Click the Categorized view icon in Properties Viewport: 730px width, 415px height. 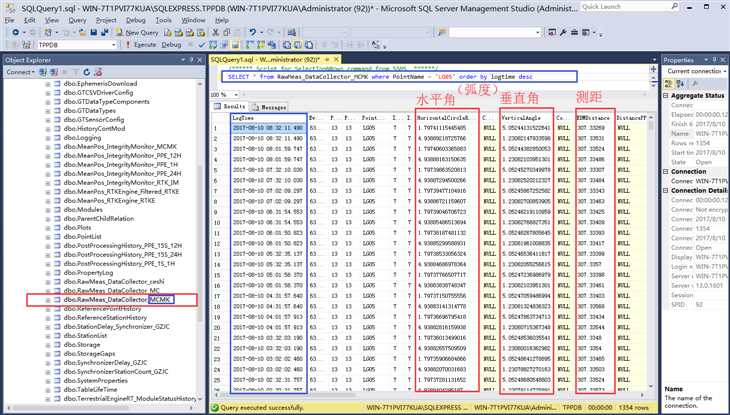(669, 83)
